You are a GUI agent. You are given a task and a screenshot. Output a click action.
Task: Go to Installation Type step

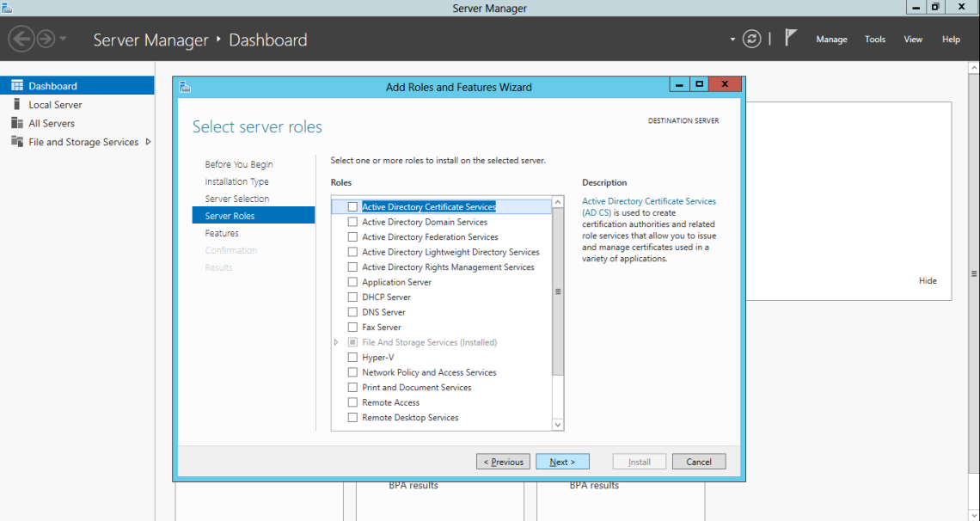tap(237, 181)
